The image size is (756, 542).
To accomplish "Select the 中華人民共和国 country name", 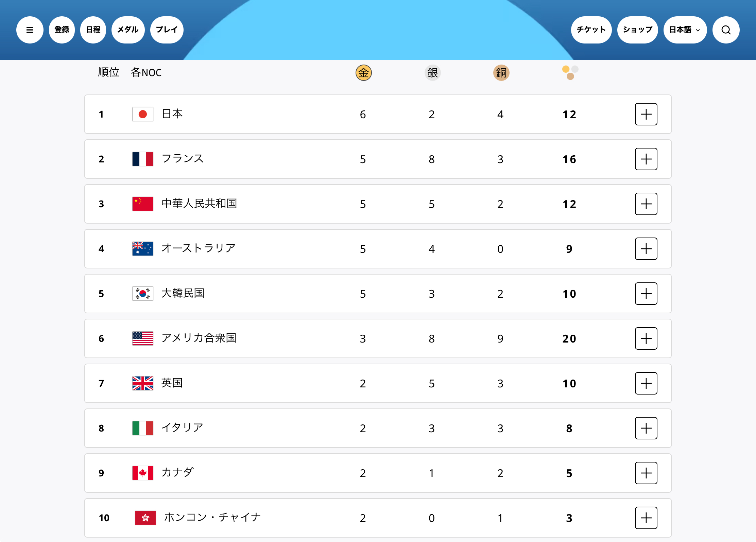I will (199, 204).
